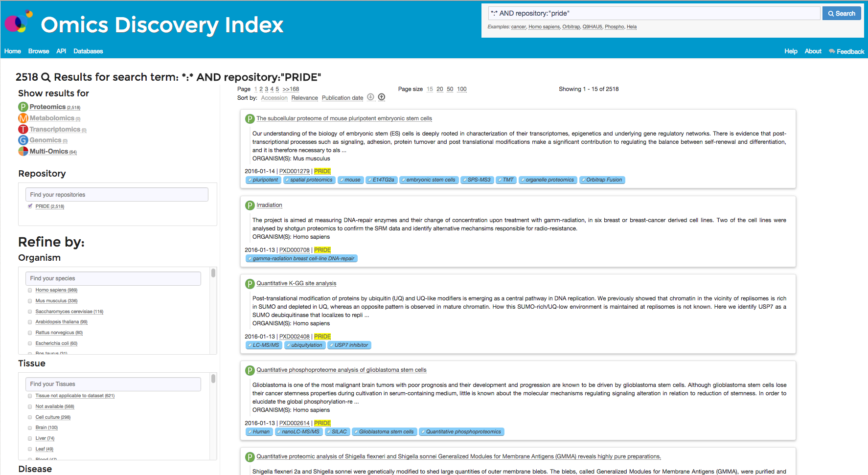
Task: Open accession PXD000708
Action: click(x=295, y=250)
